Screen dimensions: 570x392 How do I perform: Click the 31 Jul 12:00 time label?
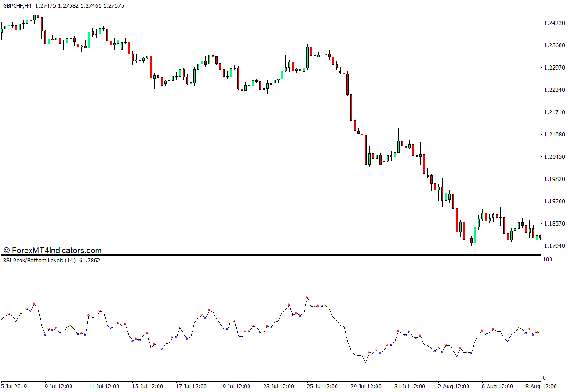(x=410, y=387)
